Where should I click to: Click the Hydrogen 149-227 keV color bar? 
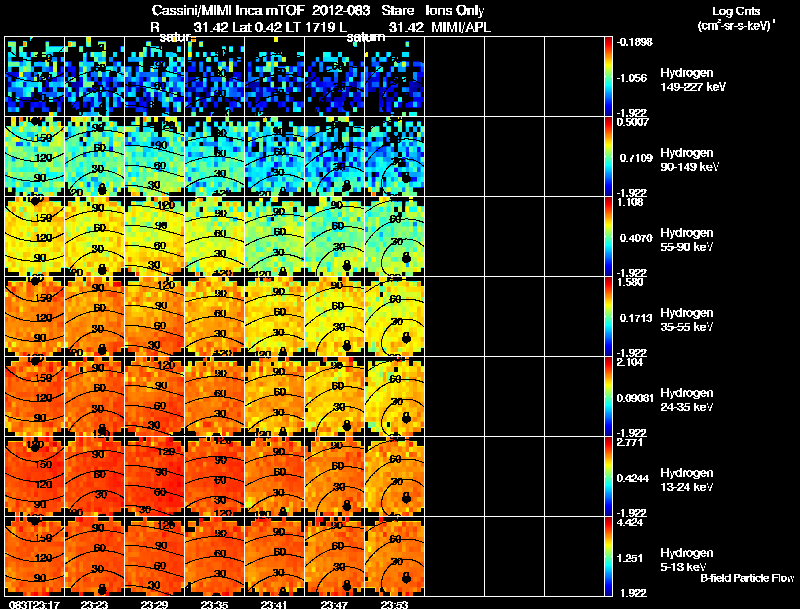click(x=608, y=77)
